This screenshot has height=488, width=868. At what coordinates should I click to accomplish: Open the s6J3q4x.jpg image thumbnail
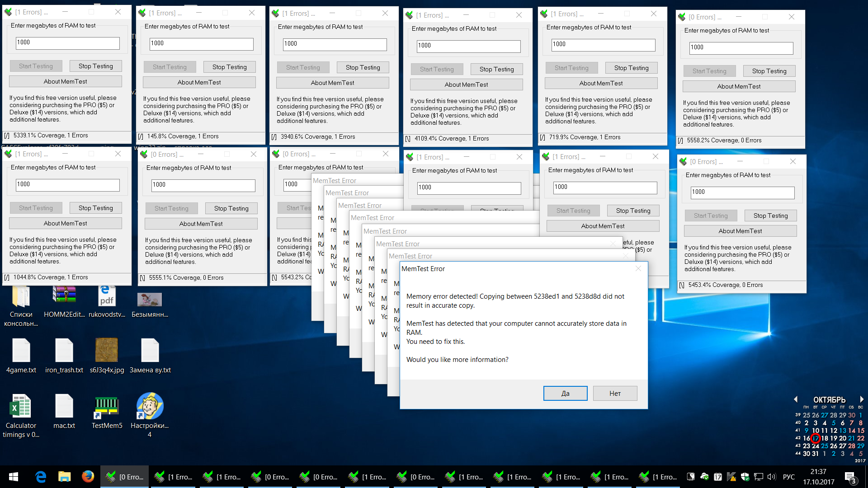[107, 350]
